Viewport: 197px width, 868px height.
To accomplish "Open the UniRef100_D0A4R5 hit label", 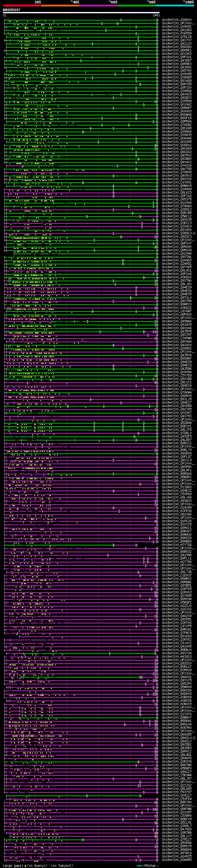I will [x=177, y=860].
